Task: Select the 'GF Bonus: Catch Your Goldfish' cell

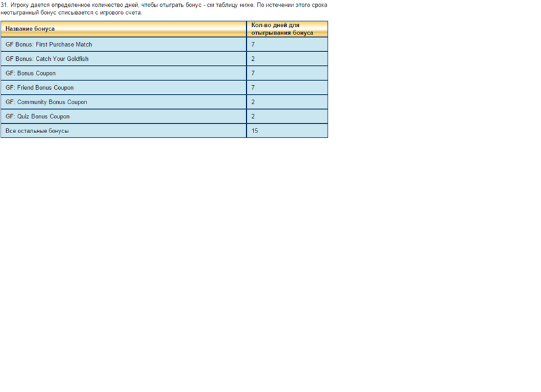Action: click(x=47, y=59)
